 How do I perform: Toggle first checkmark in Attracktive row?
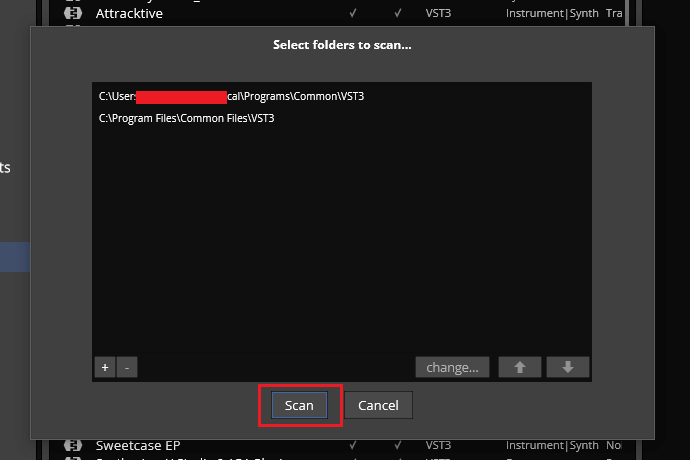click(x=352, y=14)
